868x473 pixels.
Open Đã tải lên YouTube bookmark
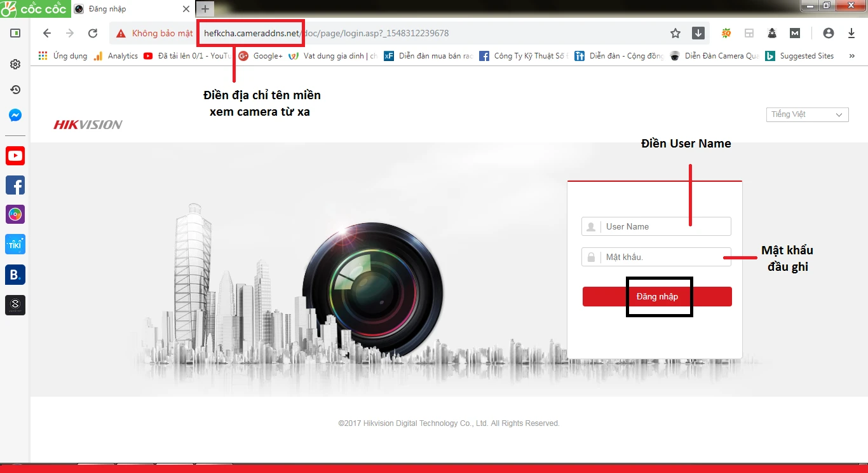click(x=187, y=56)
